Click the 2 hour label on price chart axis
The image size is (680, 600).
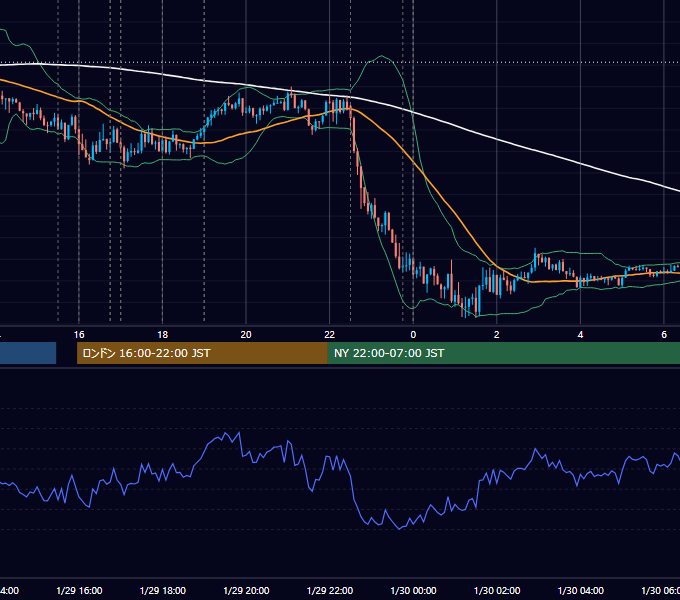[497, 335]
